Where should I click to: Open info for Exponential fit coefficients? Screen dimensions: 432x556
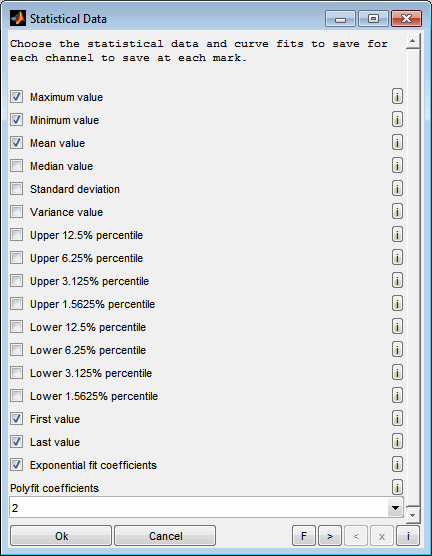point(397,465)
